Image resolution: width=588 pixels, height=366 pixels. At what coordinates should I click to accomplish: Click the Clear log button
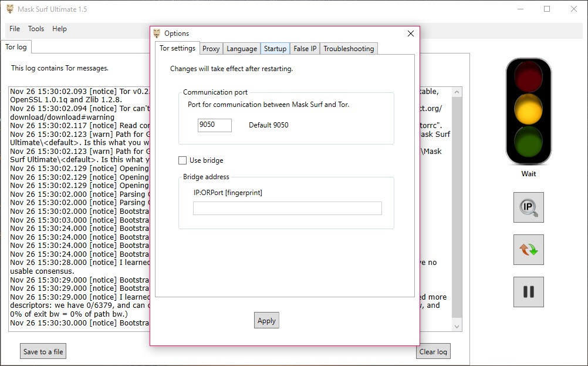(x=433, y=352)
